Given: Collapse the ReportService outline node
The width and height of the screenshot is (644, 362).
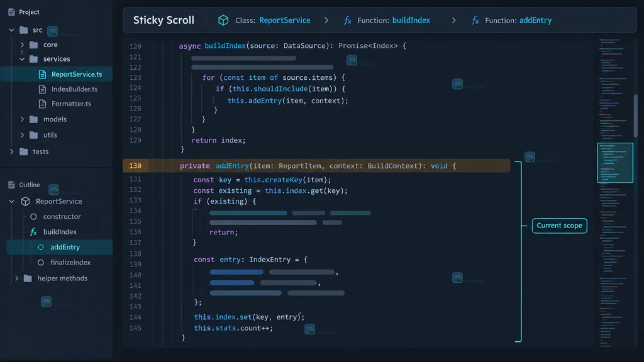Looking at the screenshot, I should click(11, 202).
